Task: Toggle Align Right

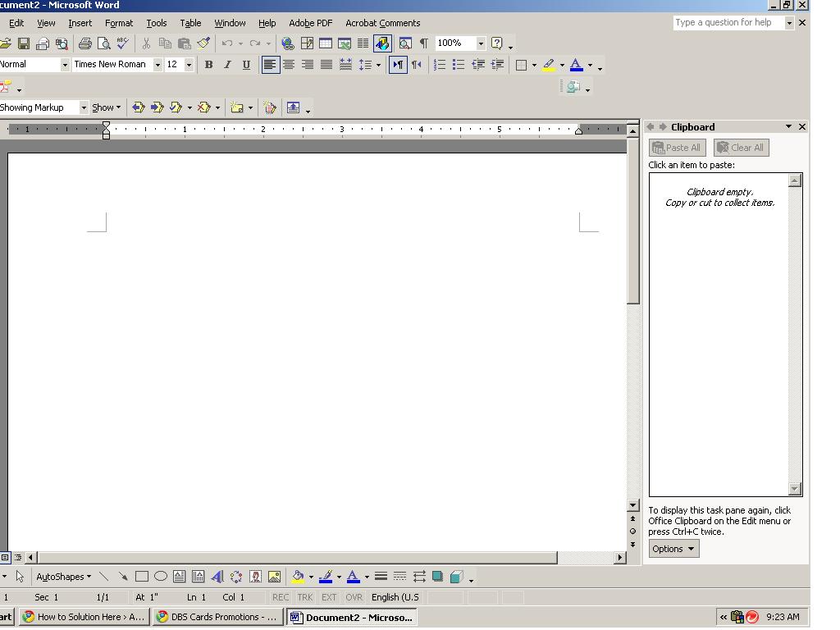Action: pos(308,65)
